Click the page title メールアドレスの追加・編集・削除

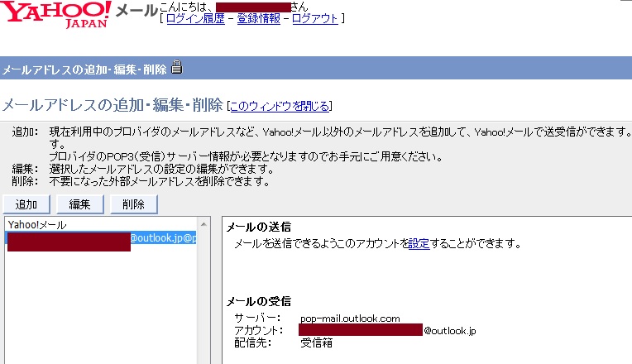[113, 105]
